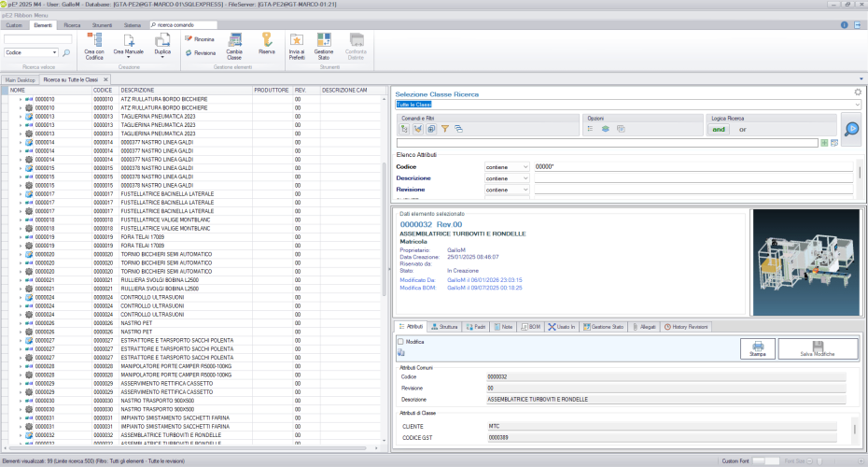Click the Crea con Codifica icon

[x=94, y=40]
